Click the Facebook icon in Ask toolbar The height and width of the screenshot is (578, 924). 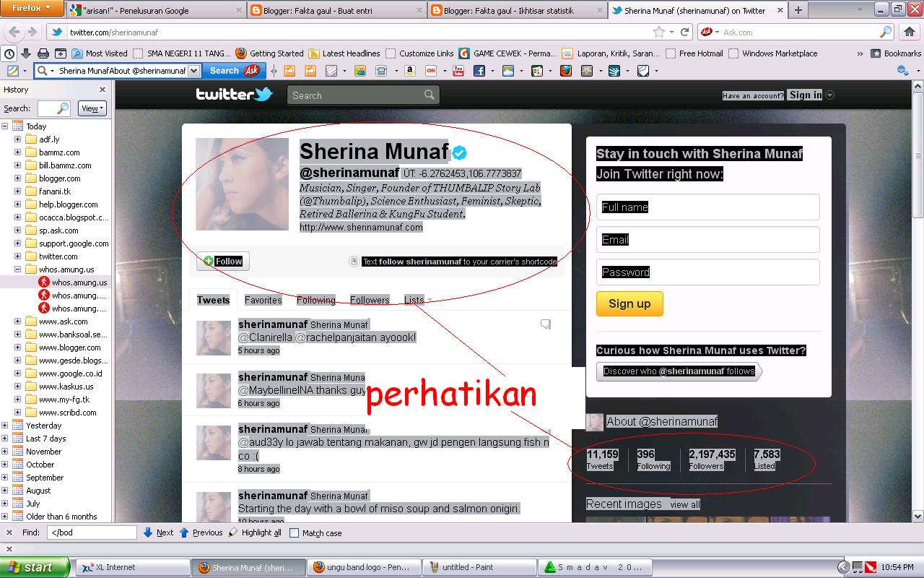(479, 71)
